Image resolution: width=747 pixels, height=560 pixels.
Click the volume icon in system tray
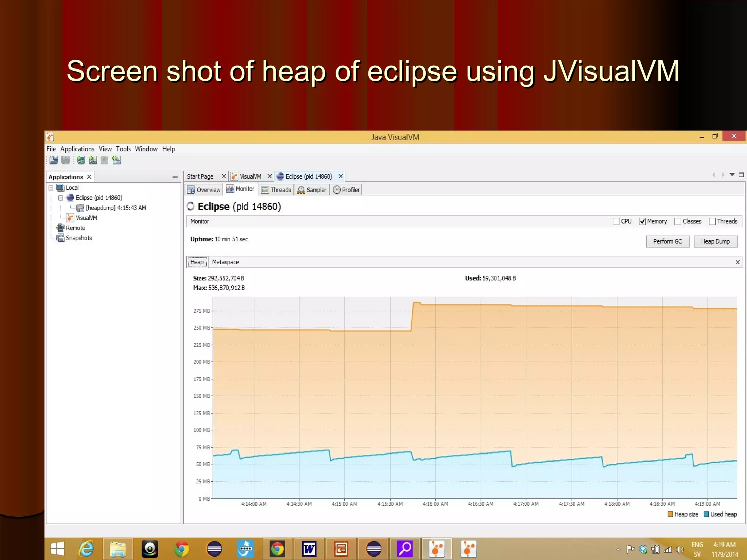[x=680, y=549]
